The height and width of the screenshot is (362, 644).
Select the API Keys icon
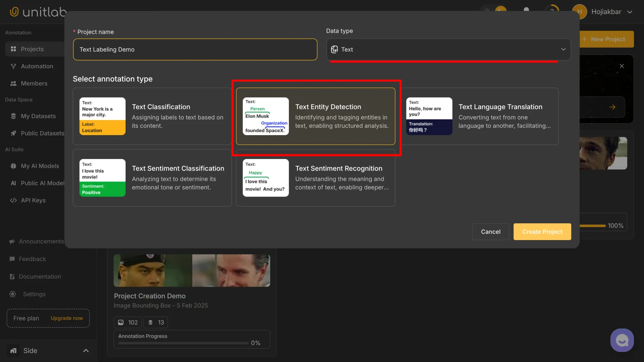click(13, 200)
